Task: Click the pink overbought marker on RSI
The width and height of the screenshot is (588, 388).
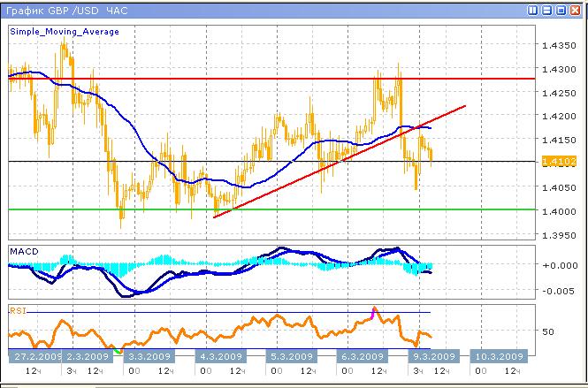Action: point(373,312)
